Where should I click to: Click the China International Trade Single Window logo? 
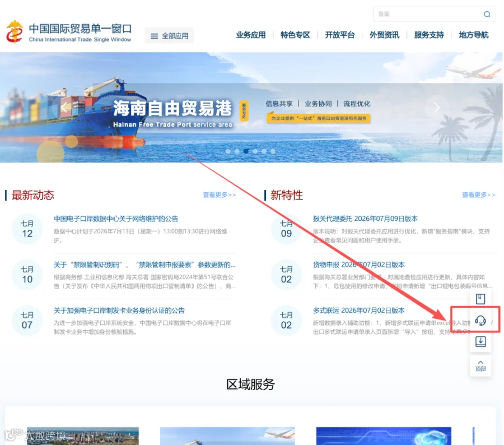click(x=69, y=32)
